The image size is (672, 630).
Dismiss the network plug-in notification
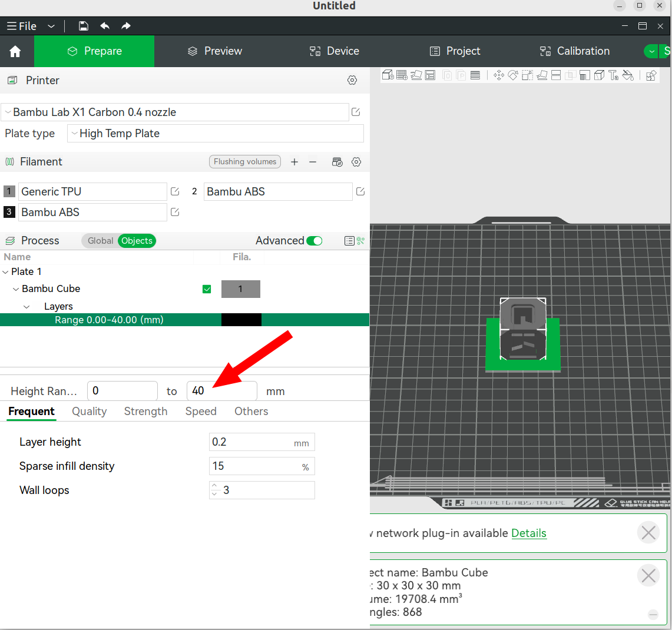tap(648, 533)
